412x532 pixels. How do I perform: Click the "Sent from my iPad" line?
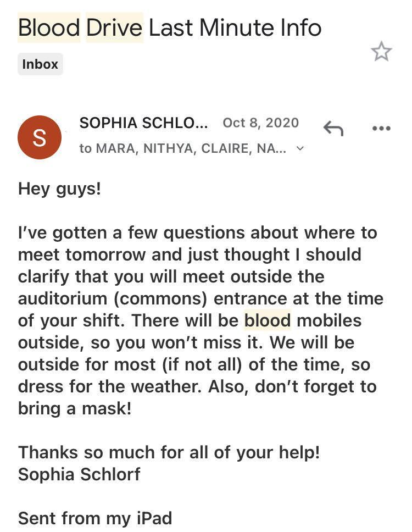(94, 518)
